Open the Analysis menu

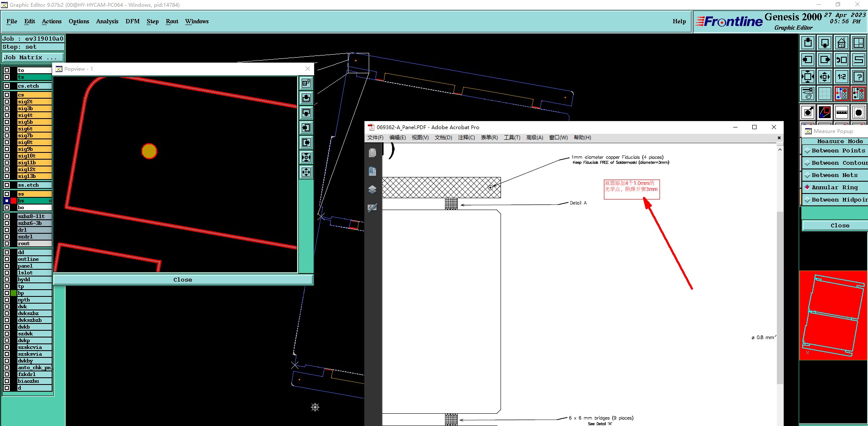(x=107, y=21)
